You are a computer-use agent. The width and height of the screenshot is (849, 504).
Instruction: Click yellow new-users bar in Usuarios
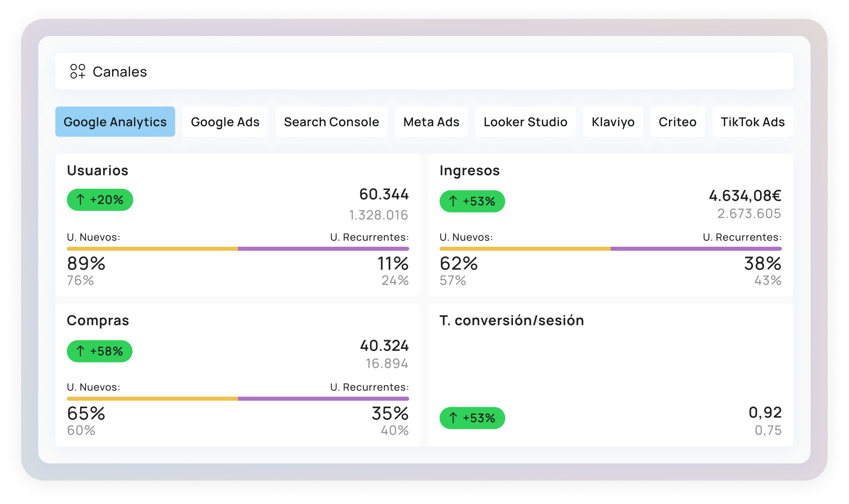coord(152,249)
